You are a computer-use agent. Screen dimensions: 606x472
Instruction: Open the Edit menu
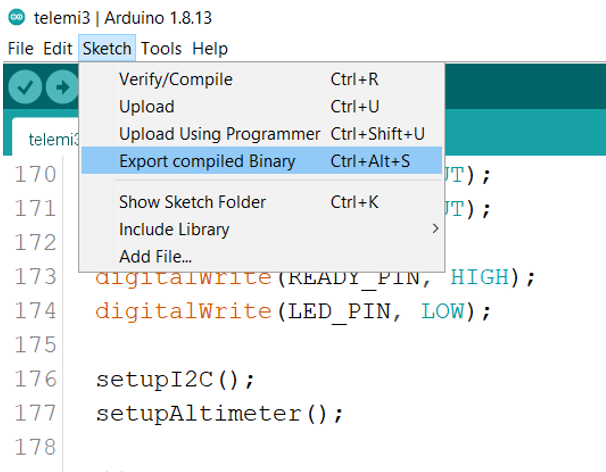point(58,49)
